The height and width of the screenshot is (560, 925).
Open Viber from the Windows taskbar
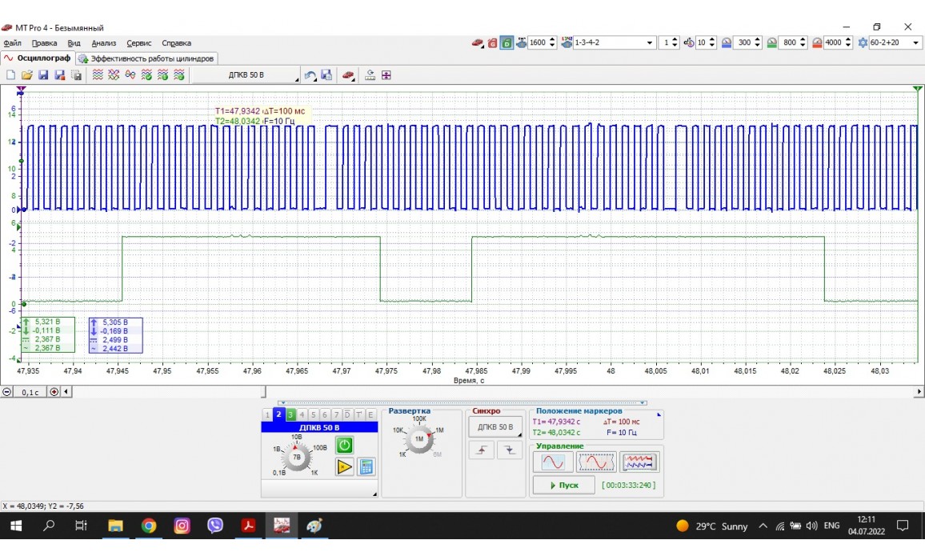(x=215, y=526)
